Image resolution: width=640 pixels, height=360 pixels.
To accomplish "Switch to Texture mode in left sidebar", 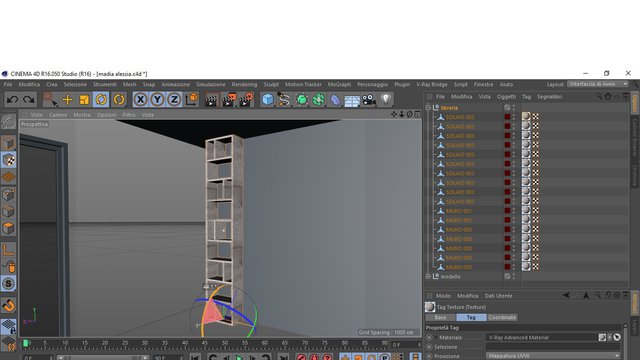I will coord(9,160).
